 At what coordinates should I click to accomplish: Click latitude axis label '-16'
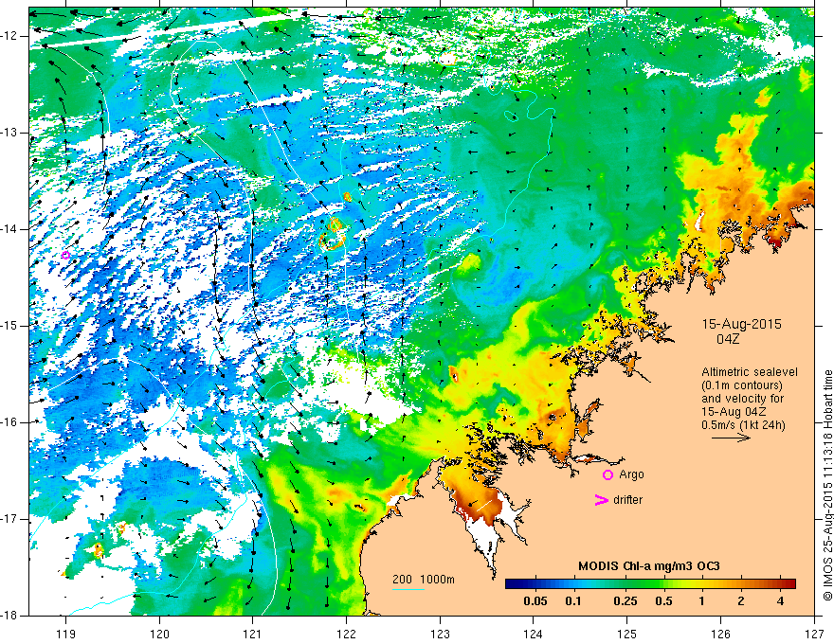tap(10, 422)
